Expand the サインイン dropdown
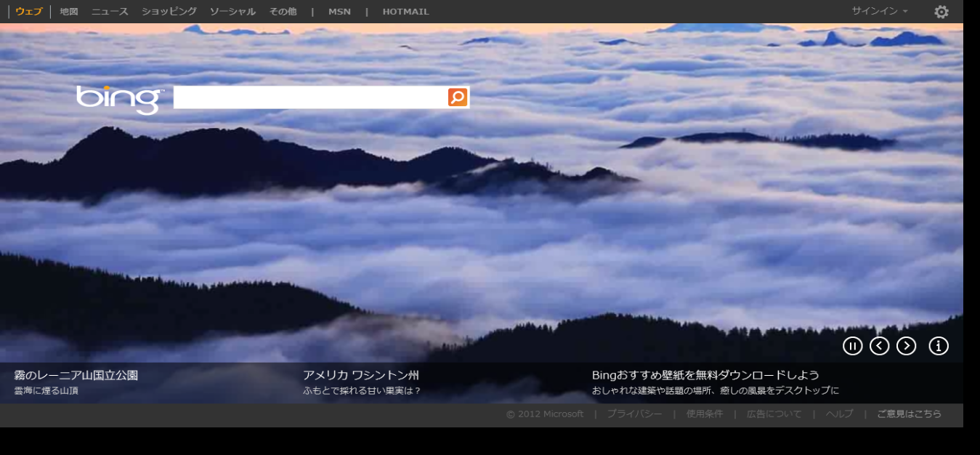The width and height of the screenshot is (980, 455). coord(880,12)
